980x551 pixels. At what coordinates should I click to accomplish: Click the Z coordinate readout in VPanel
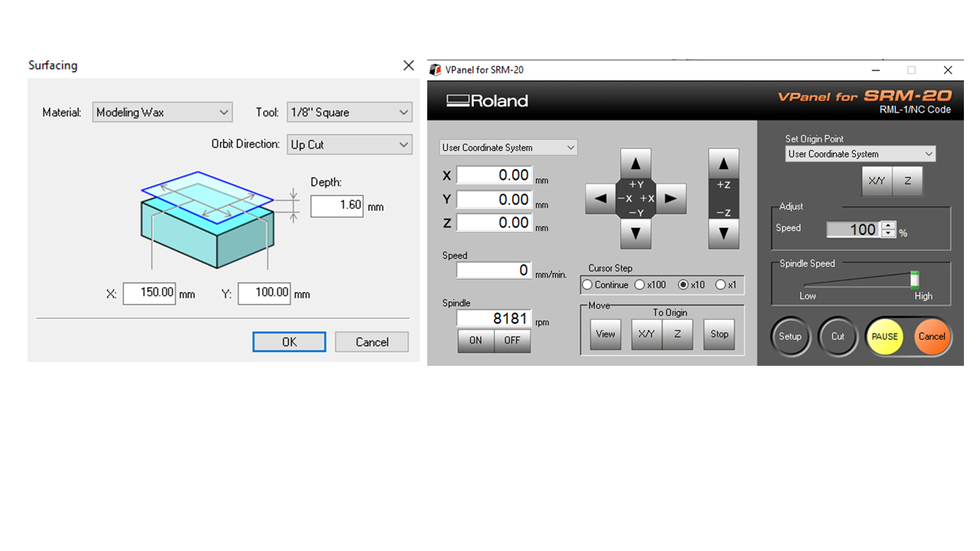[494, 223]
